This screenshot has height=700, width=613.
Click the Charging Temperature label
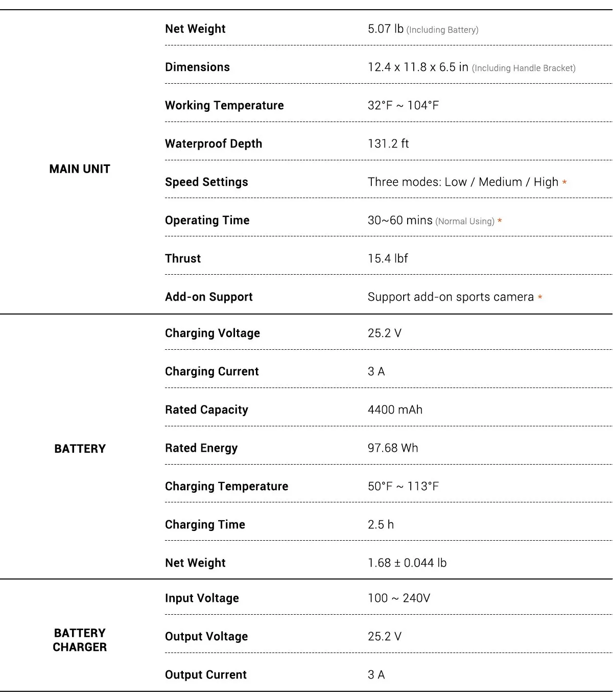[x=226, y=487]
